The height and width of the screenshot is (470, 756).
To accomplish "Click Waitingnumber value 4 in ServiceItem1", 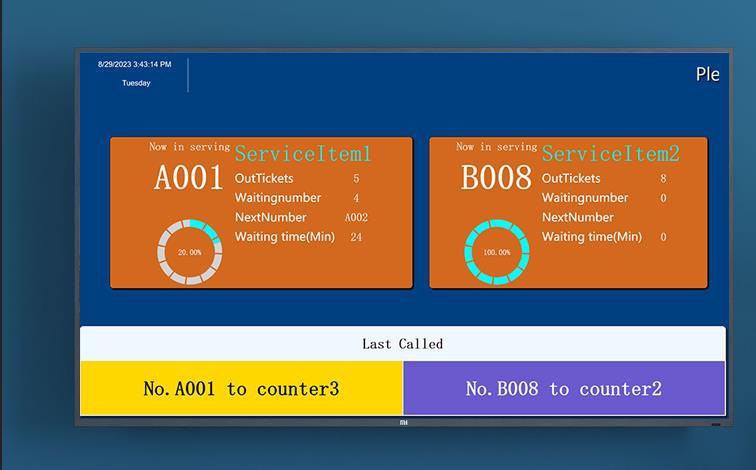I will tap(356, 198).
